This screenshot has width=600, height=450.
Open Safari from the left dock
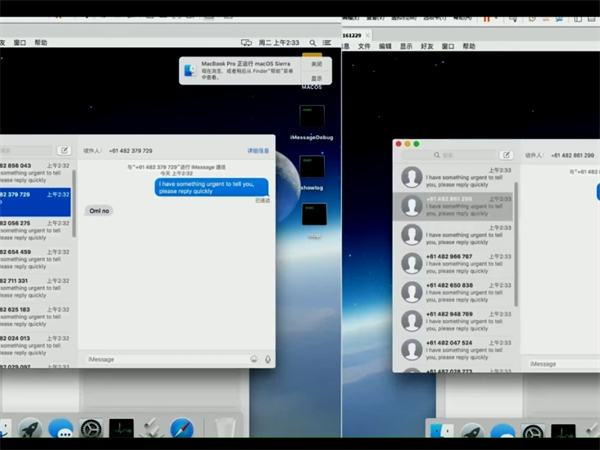tap(181, 430)
